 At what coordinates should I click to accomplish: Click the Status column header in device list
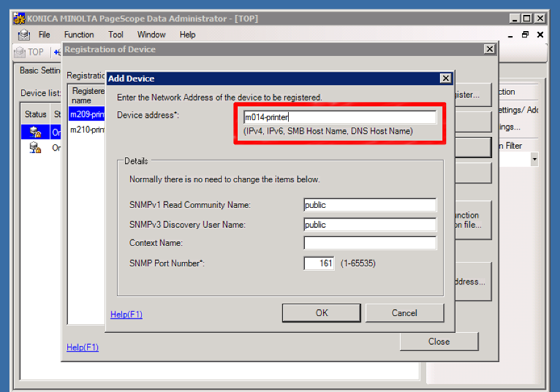coord(35,114)
